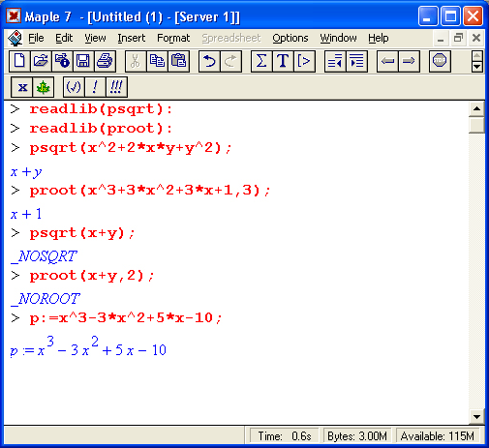Insert text with the T icon

283,61
